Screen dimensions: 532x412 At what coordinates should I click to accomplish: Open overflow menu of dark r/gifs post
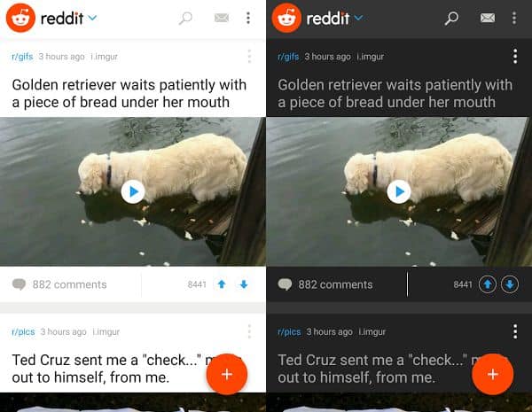pos(515,57)
